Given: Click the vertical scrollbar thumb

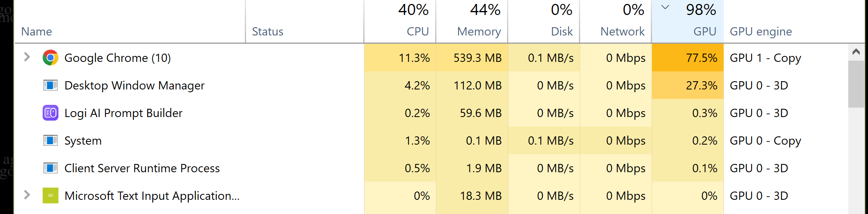Looking at the screenshot, I should point(856,84).
